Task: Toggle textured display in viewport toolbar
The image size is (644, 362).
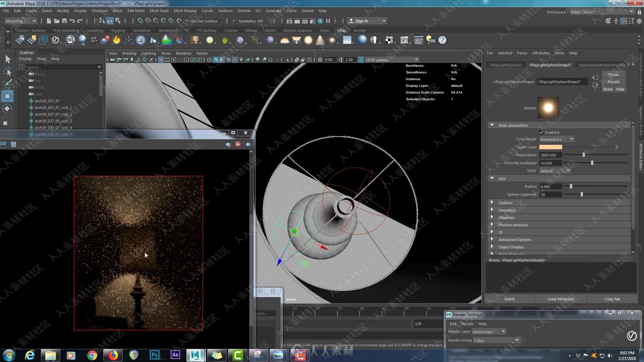Action: 235,60
